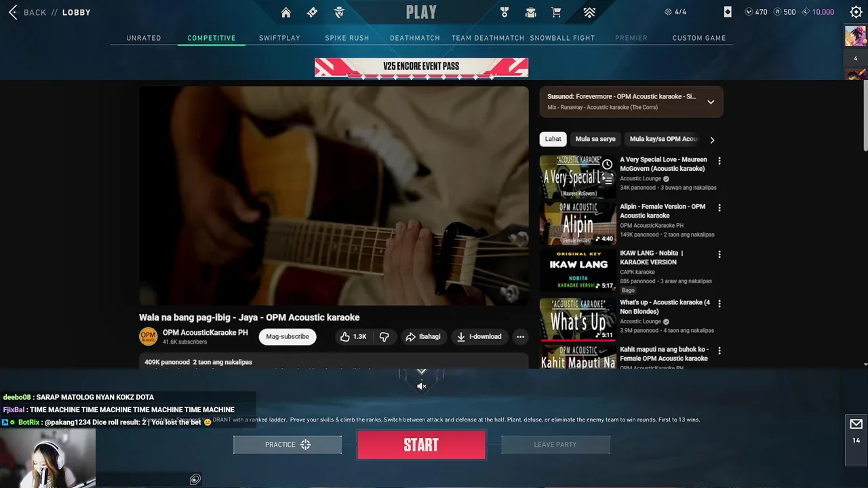The height and width of the screenshot is (488, 868).
Task: Expand the up-next queue panel chevron
Action: tap(711, 102)
